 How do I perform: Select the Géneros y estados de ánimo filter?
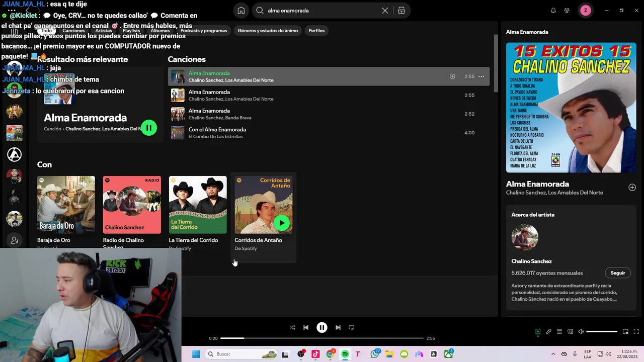coord(268,31)
